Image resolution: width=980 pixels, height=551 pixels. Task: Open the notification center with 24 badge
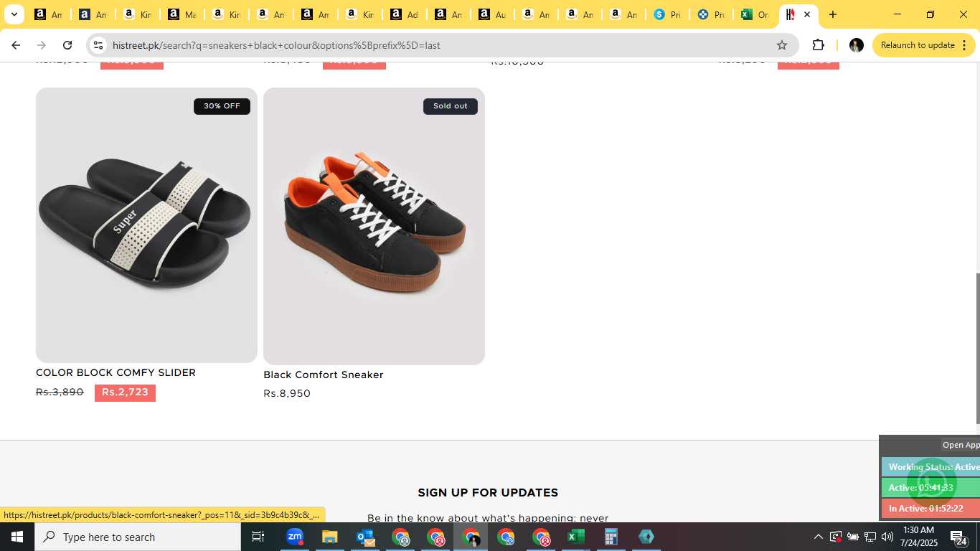tap(959, 537)
